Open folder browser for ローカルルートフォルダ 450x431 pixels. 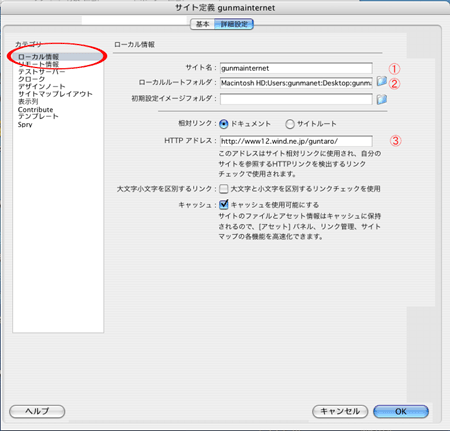pyautogui.click(x=381, y=81)
